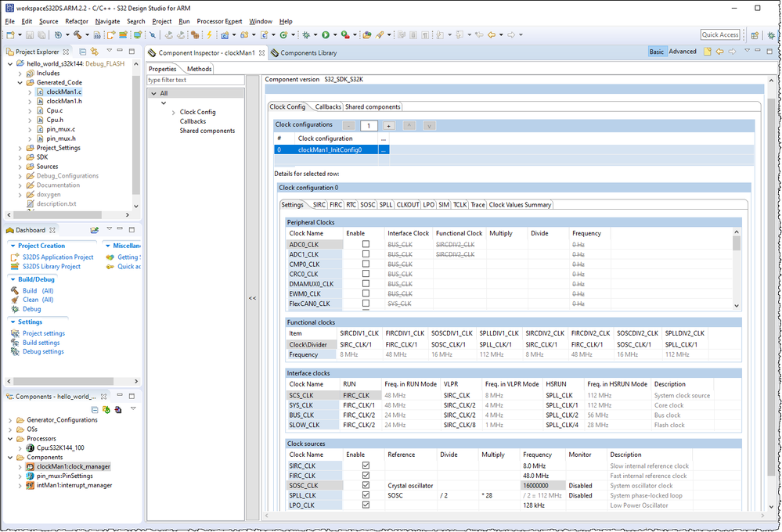Close the Project Explorer view tab
Image resolution: width=782 pixels, height=532 pixels.
(x=66, y=52)
